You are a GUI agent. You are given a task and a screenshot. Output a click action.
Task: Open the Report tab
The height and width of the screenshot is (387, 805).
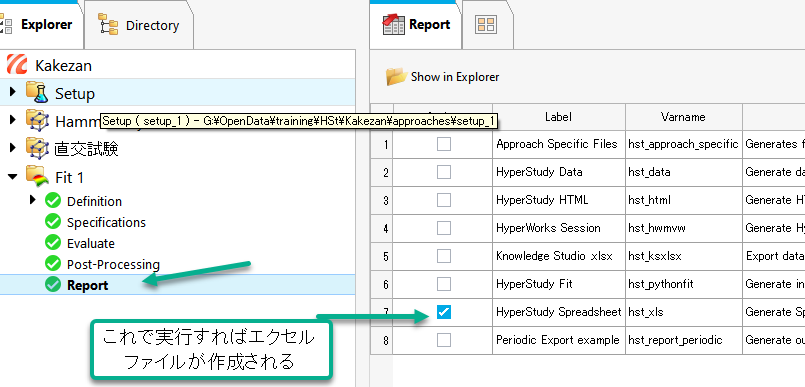point(416,25)
